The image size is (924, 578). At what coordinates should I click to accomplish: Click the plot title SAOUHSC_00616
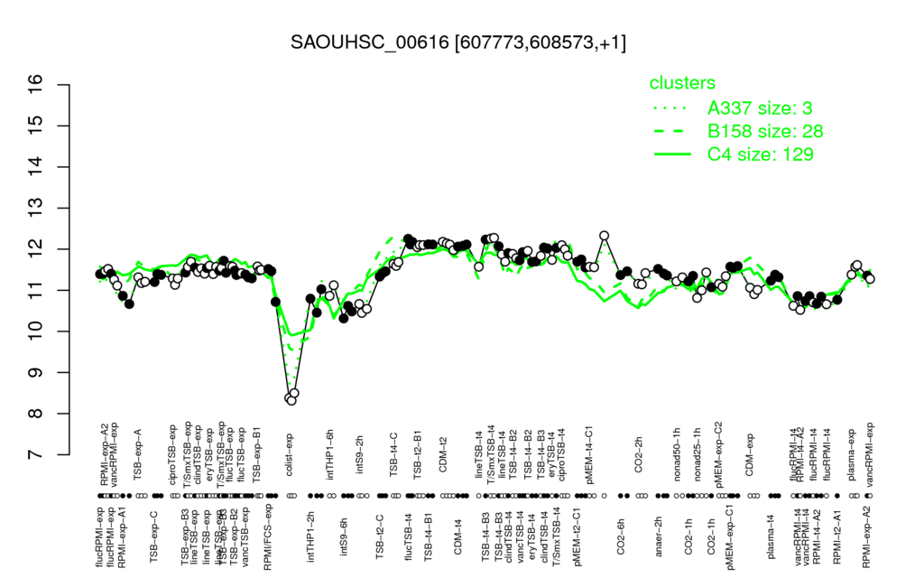point(369,42)
